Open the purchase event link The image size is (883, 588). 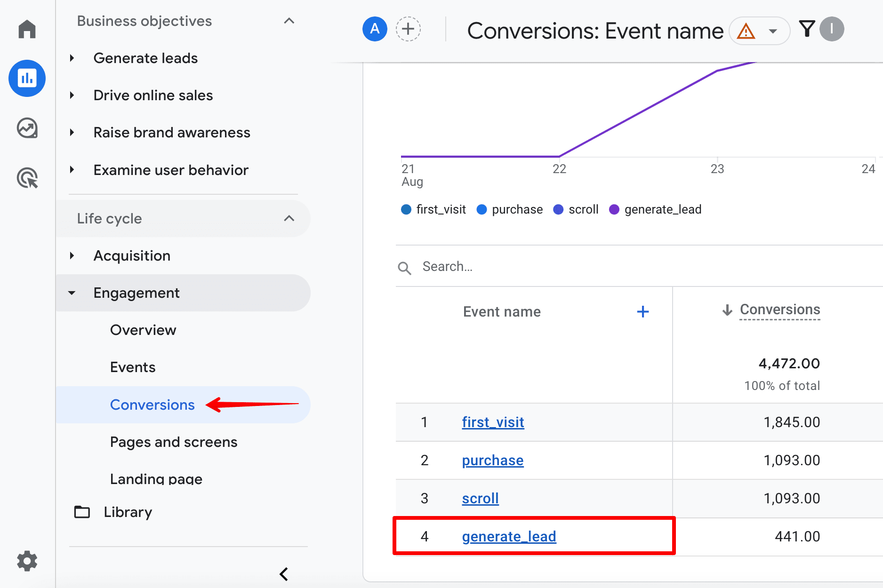tap(492, 460)
